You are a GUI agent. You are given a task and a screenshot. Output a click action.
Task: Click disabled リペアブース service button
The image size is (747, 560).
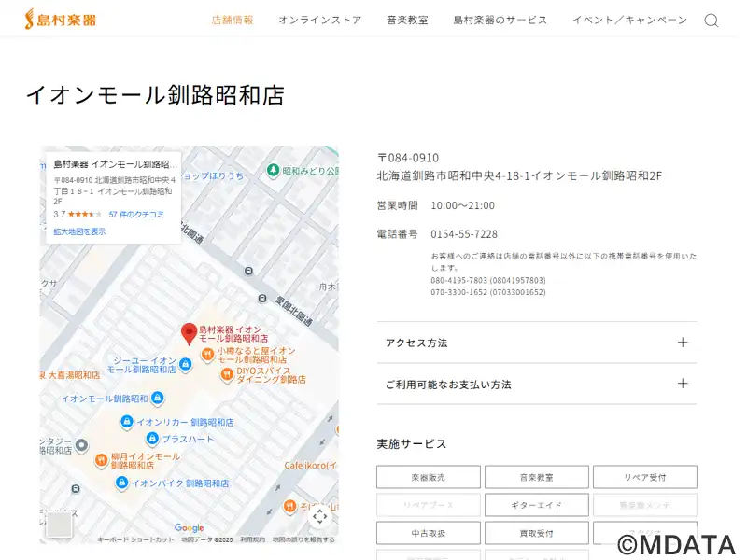(429, 505)
